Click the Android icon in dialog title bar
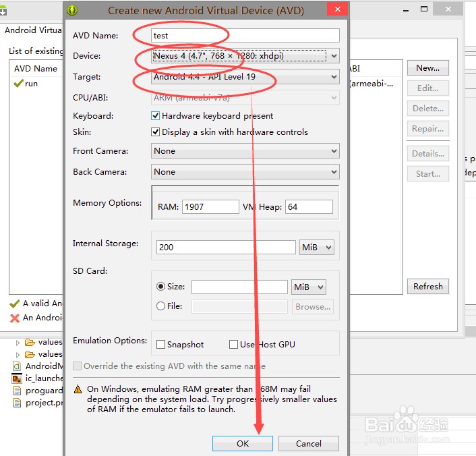476x456 pixels. tap(72, 10)
